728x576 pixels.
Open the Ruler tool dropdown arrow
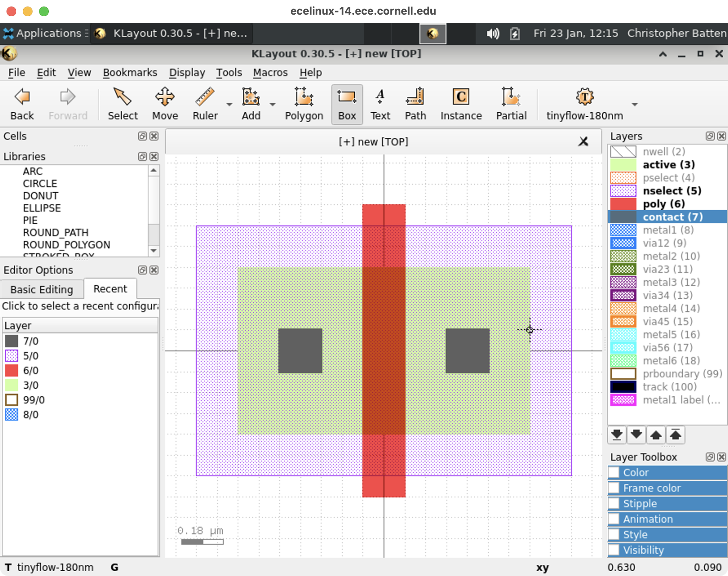click(x=229, y=105)
